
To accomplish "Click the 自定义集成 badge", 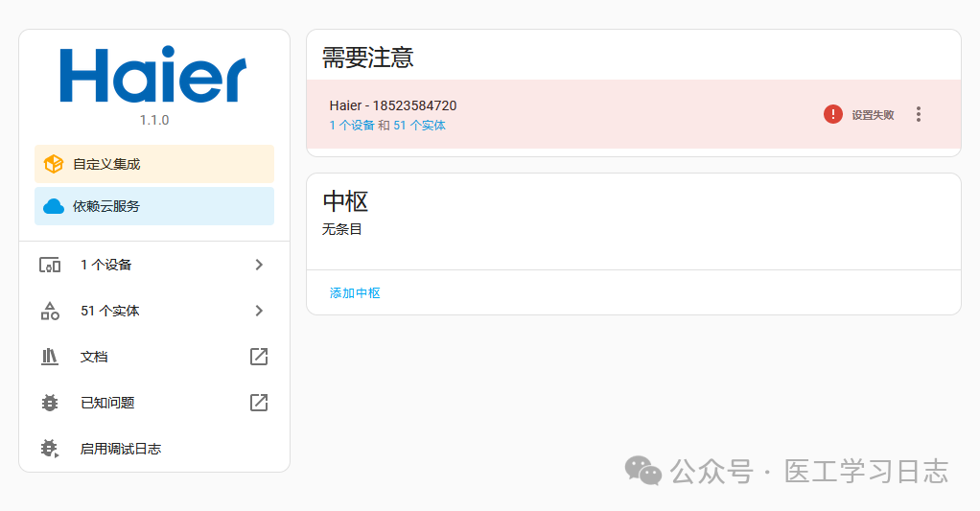I will pyautogui.click(x=154, y=164).
